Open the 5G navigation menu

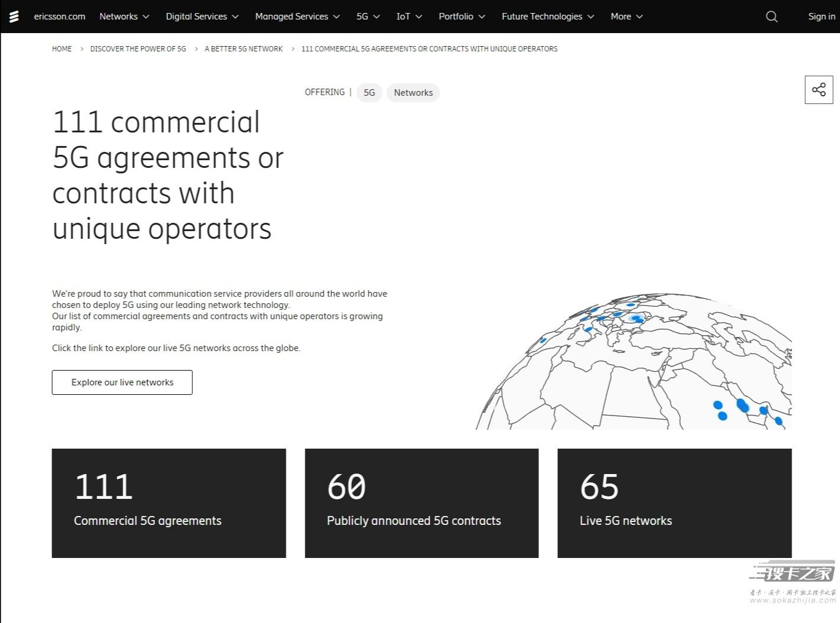368,17
